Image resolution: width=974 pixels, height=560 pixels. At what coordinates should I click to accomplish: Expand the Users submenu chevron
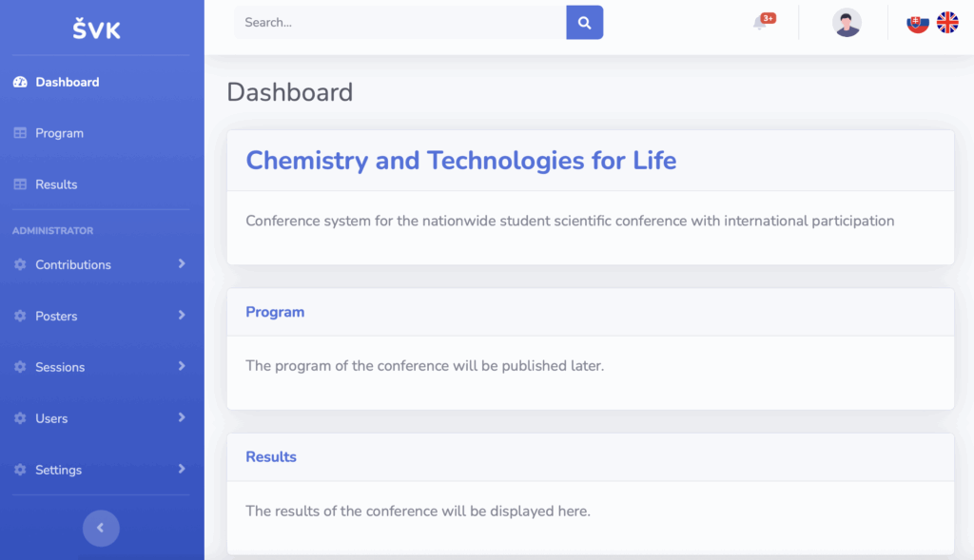point(182,417)
